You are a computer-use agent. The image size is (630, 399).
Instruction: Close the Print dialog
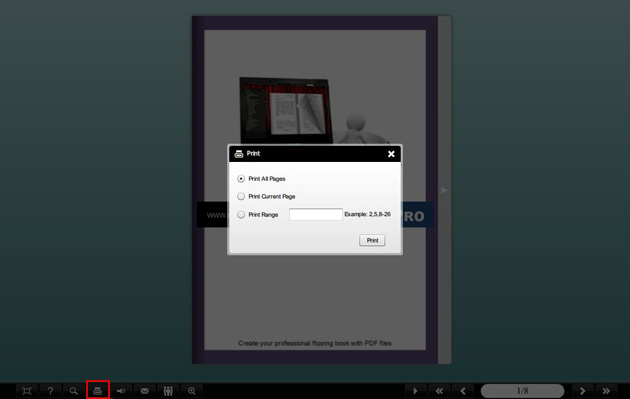tap(391, 154)
